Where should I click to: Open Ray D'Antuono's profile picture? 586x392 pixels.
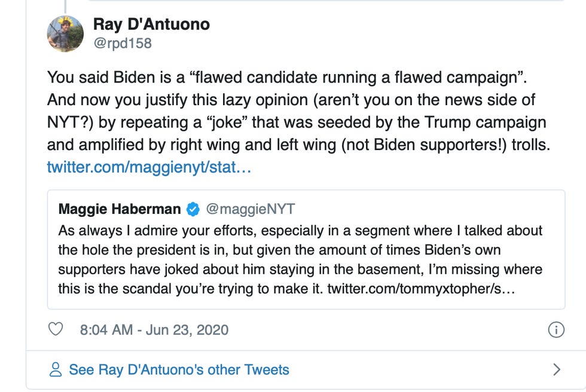(x=66, y=33)
